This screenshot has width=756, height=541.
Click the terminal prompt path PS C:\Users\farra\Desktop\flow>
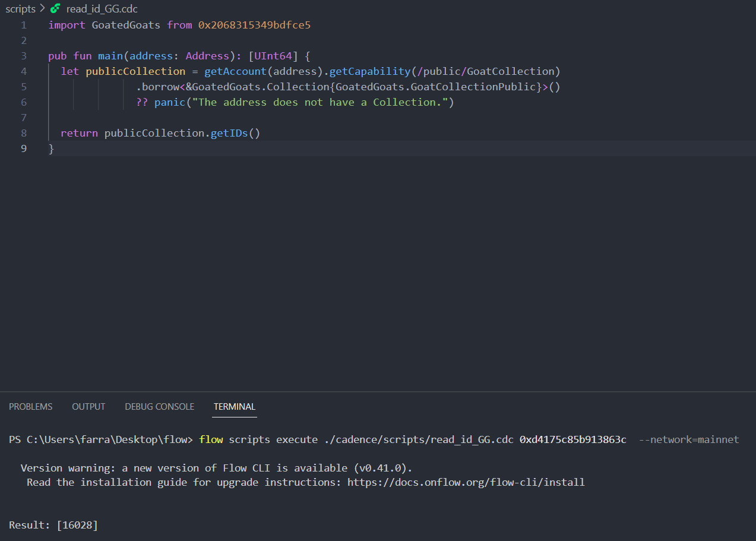point(101,439)
